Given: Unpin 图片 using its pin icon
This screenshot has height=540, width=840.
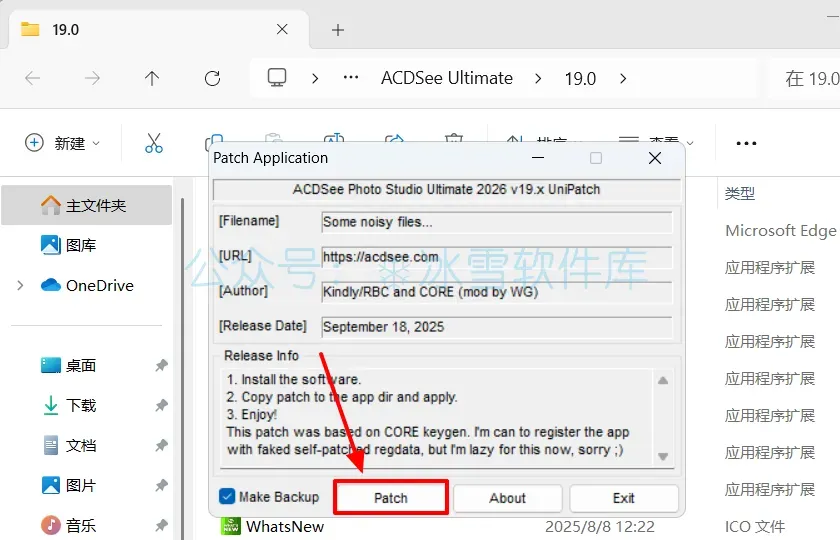Looking at the screenshot, I should point(161,485).
